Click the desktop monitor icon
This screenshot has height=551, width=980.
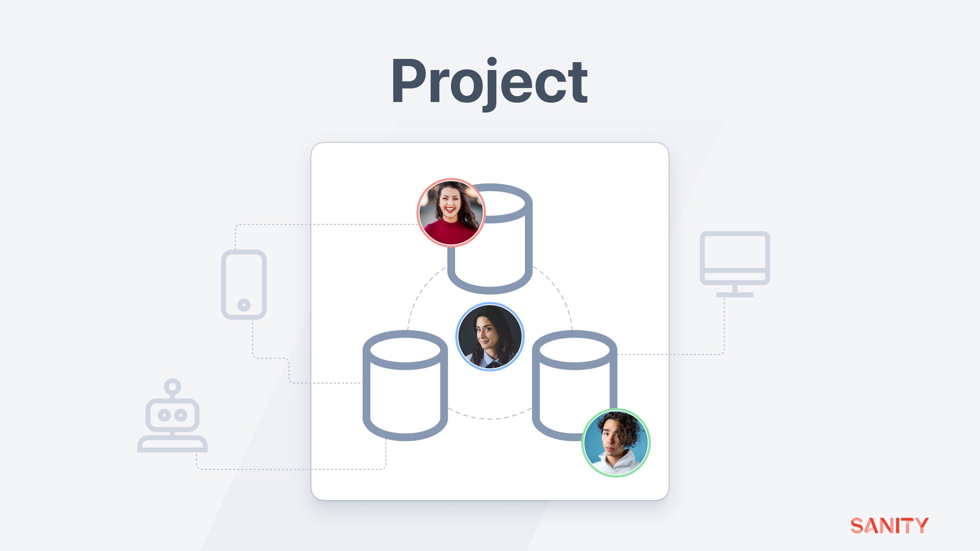coord(735,264)
